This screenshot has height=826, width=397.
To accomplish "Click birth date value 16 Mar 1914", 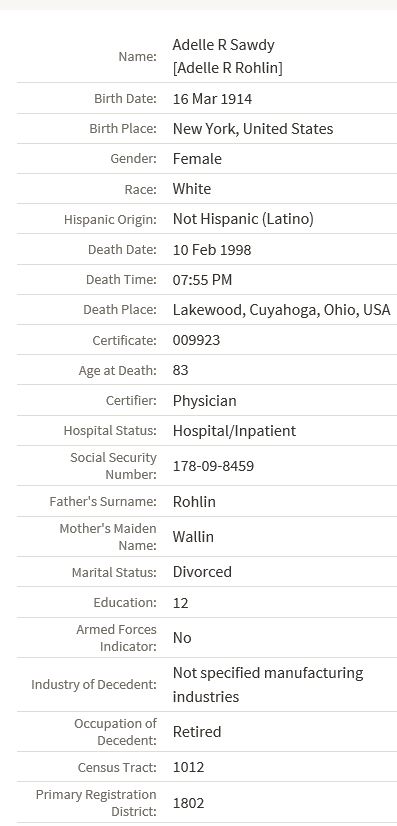I will point(212,99).
